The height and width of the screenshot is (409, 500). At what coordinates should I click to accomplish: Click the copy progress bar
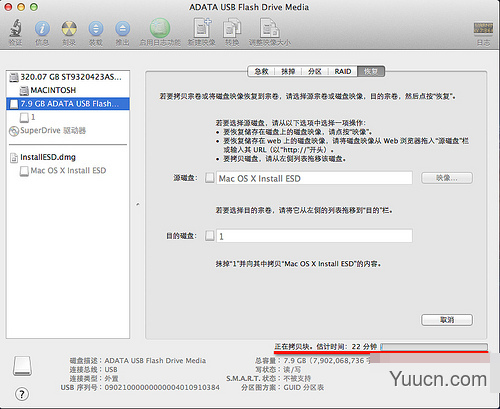pos(434,347)
